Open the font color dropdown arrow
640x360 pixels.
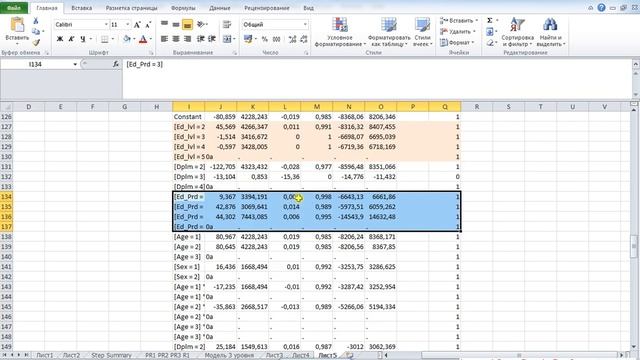pos(151,39)
